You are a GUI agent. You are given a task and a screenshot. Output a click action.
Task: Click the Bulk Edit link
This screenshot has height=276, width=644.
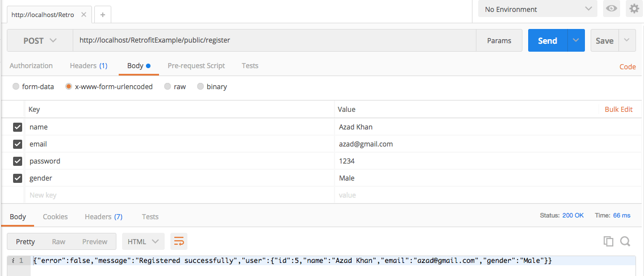618,110
